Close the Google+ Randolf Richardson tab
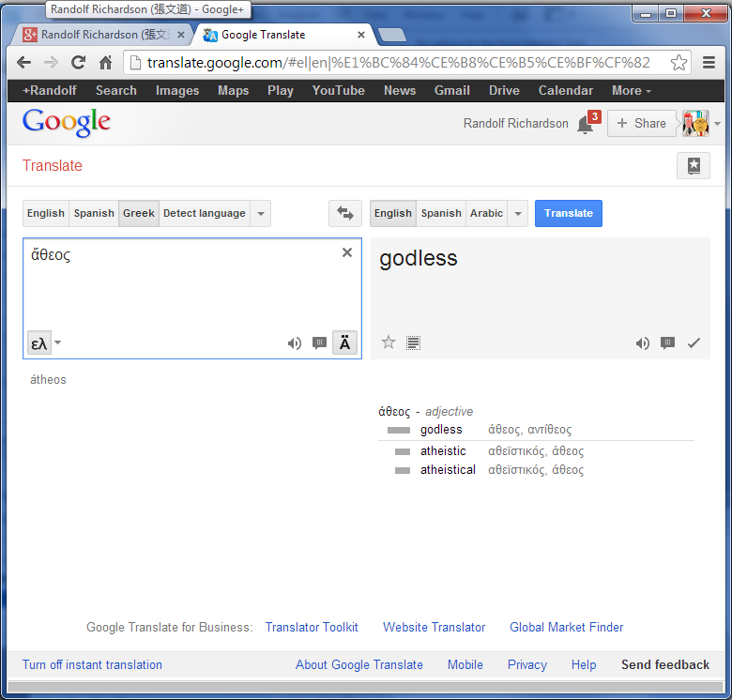Image resolution: width=732 pixels, height=700 pixels. click(x=181, y=35)
